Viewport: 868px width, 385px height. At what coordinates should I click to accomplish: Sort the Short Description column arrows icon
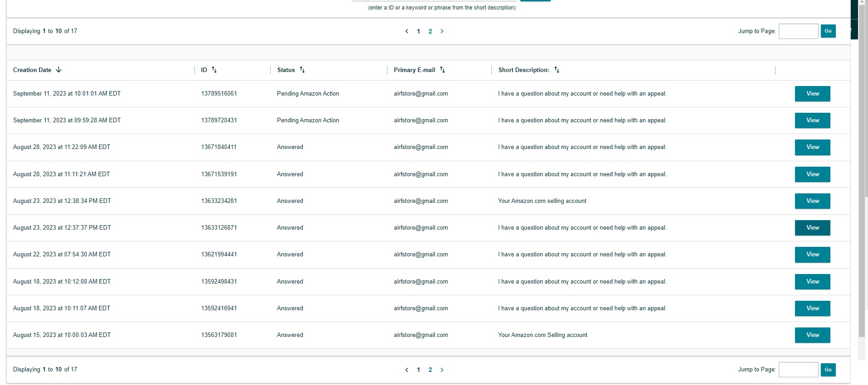pyautogui.click(x=557, y=70)
